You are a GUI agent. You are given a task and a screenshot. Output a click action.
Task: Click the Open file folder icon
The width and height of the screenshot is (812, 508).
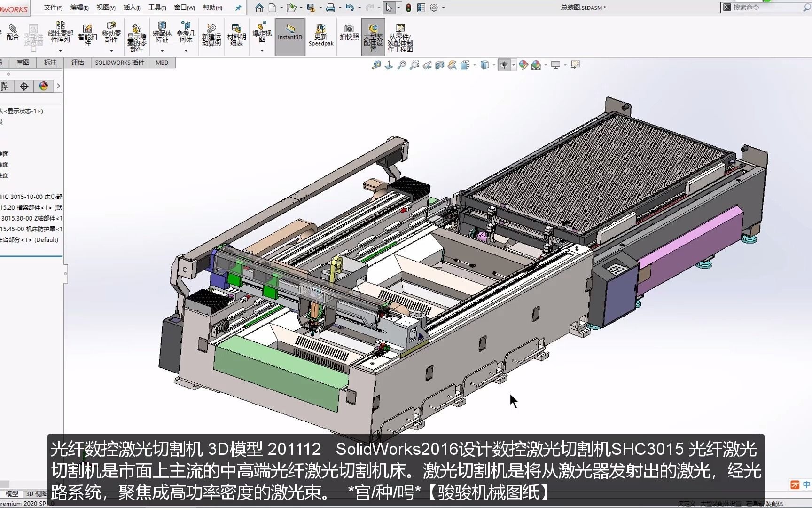(x=291, y=8)
